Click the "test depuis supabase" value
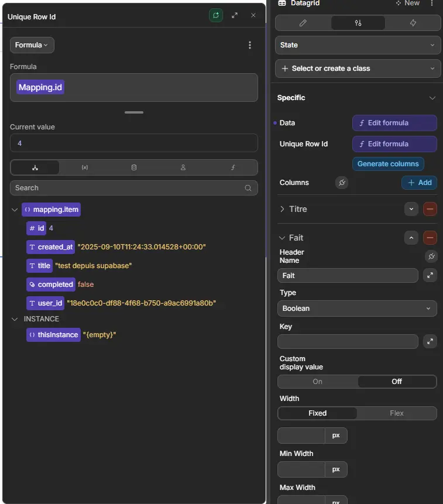This screenshot has width=443, height=504. tap(94, 266)
